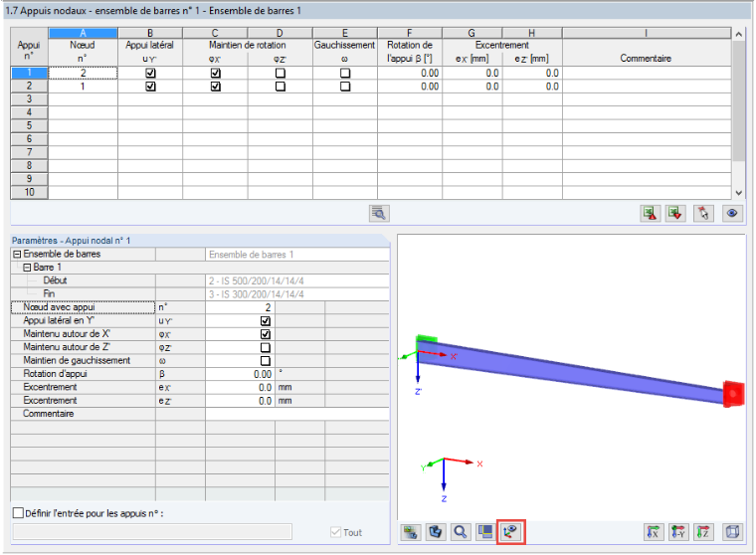Select row header 1 in support table
This screenshot has width=756, height=555.
pos(29,73)
